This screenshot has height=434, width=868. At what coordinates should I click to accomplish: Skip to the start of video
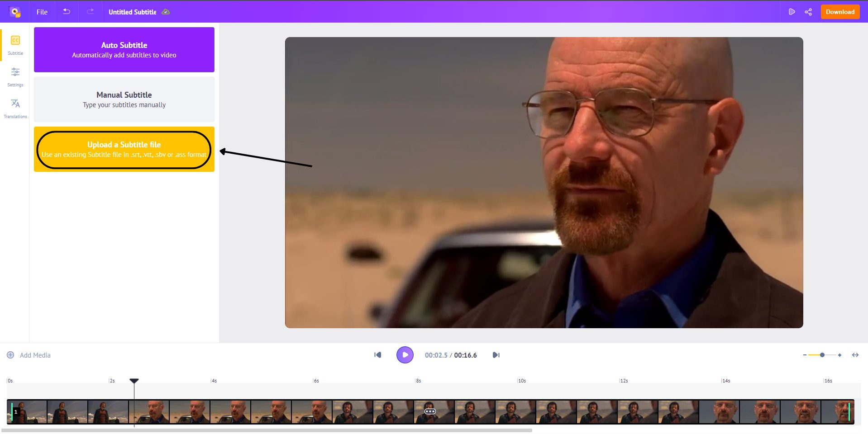pos(378,355)
